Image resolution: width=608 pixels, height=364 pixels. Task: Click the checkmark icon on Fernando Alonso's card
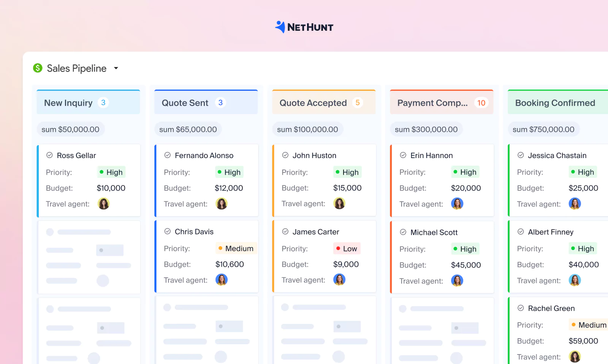click(x=168, y=155)
